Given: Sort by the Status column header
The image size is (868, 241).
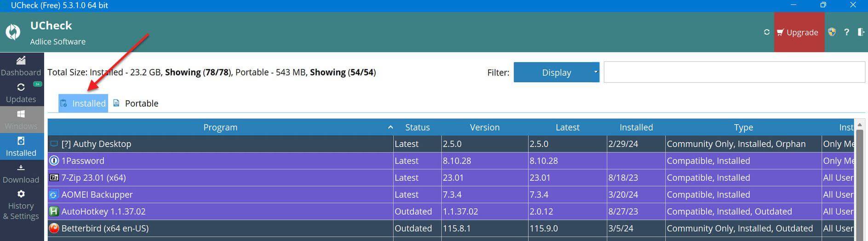Looking at the screenshot, I should point(417,127).
